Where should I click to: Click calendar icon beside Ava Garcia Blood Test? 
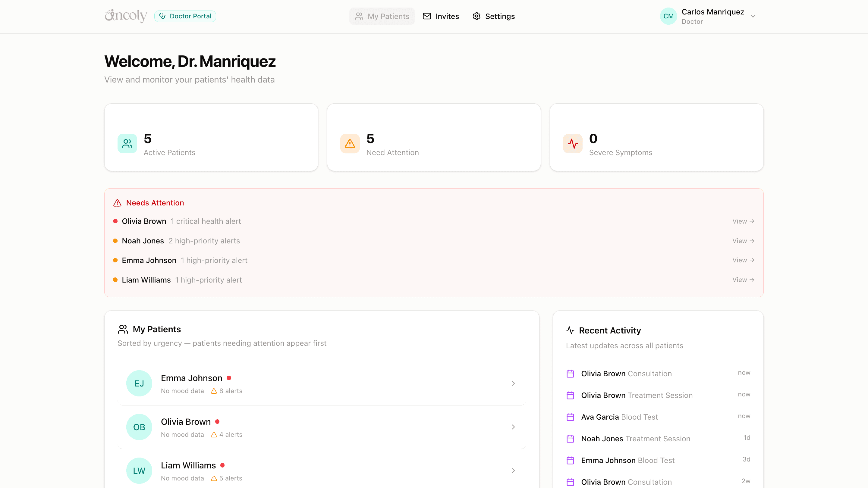point(570,417)
